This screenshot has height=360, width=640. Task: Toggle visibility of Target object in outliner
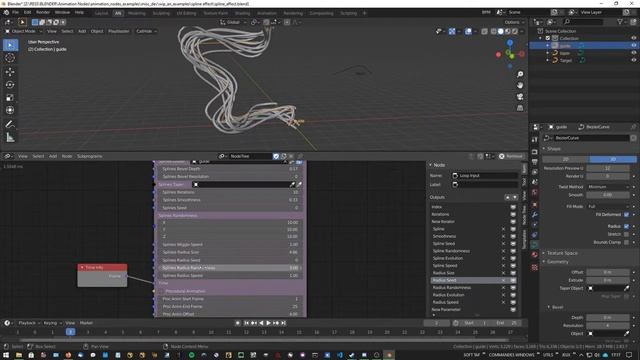point(634,60)
